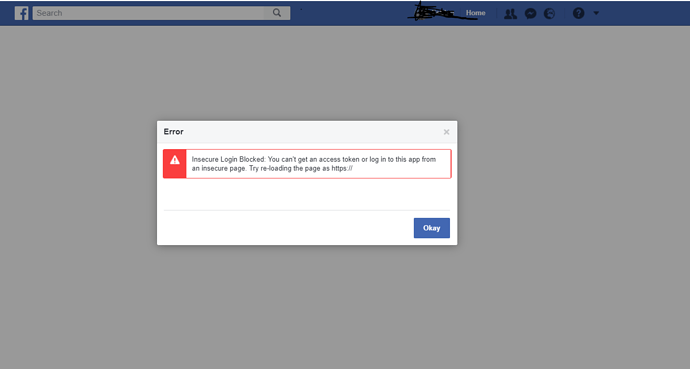690x369 pixels.
Task: Click the 'Insecure Login Blocked' message text
Action: point(314,164)
